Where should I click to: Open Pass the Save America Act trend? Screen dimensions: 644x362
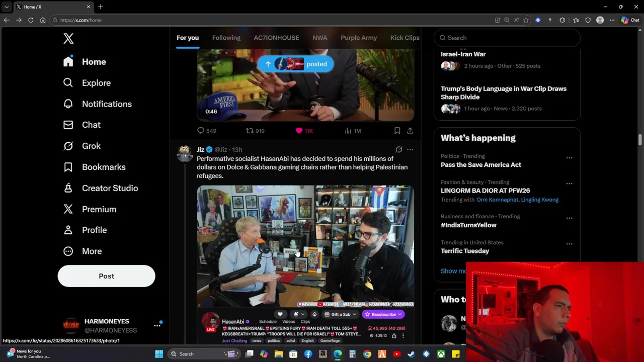pyautogui.click(x=481, y=165)
